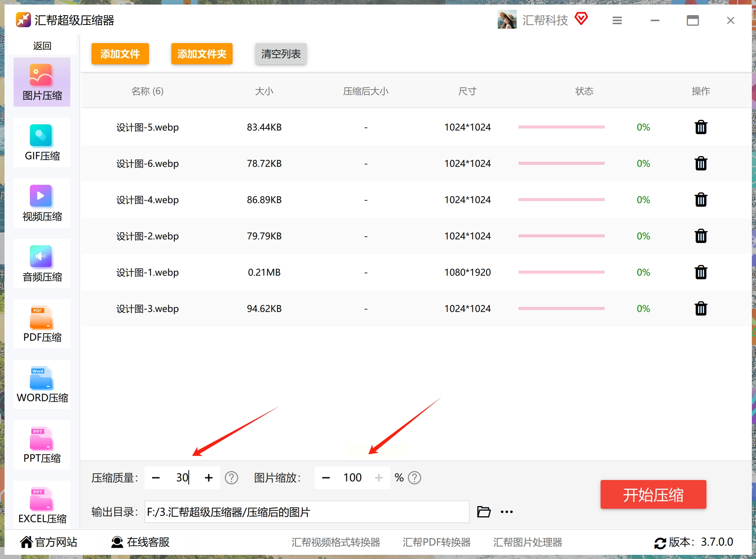Decrease compression quality with minus button
756x559 pixels.
click(x=156, y=478)
